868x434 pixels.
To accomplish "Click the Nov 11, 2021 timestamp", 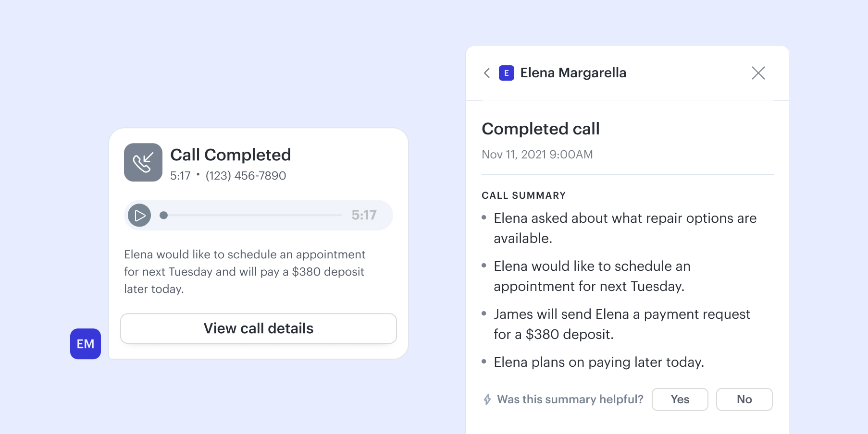I will (537, 155).
